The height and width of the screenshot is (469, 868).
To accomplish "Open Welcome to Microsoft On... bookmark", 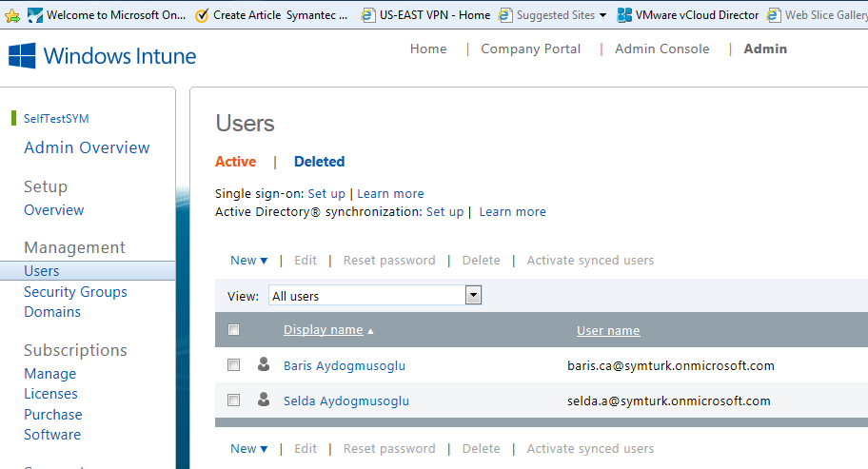I will (x=107, y=15).
